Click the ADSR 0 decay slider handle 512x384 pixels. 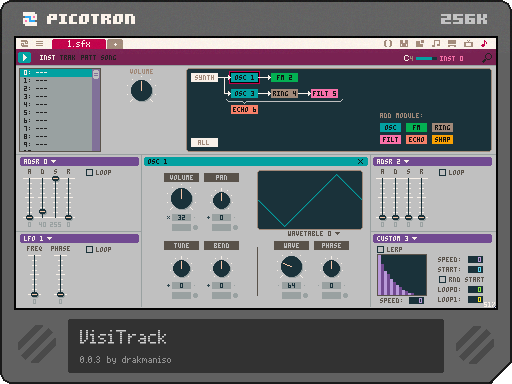(42, 211)
